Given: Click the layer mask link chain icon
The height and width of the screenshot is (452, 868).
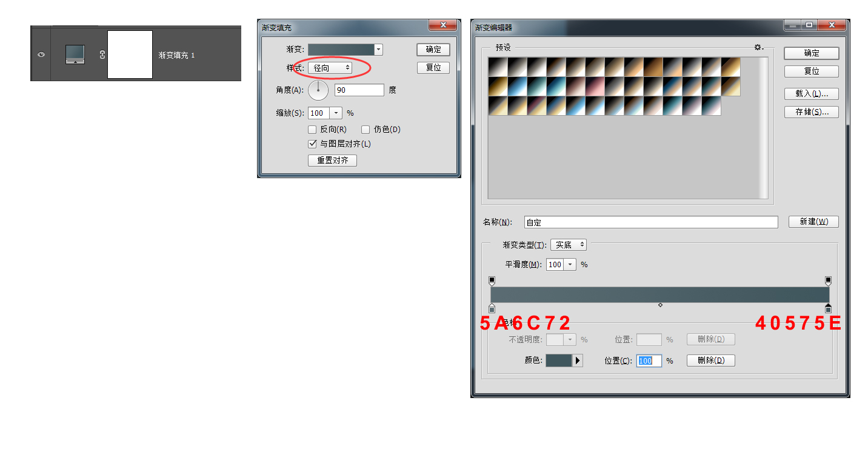Looking at the screenshot, I should pos(102,55).
